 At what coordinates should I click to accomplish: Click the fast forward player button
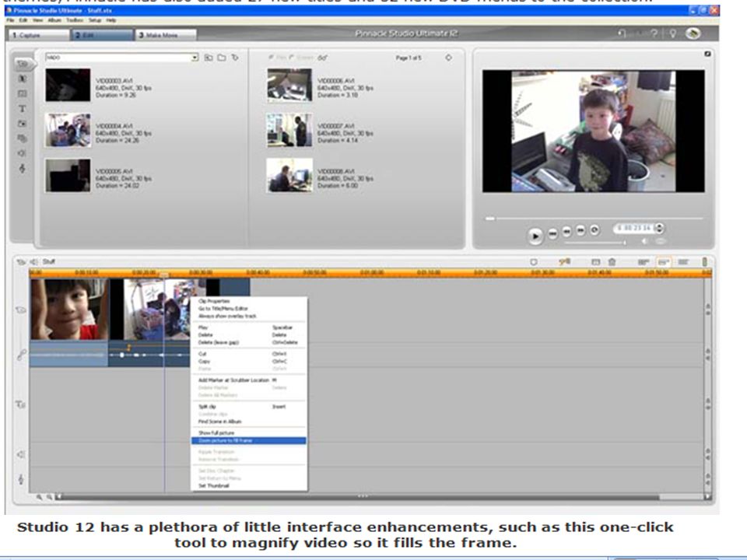[580, 230]
